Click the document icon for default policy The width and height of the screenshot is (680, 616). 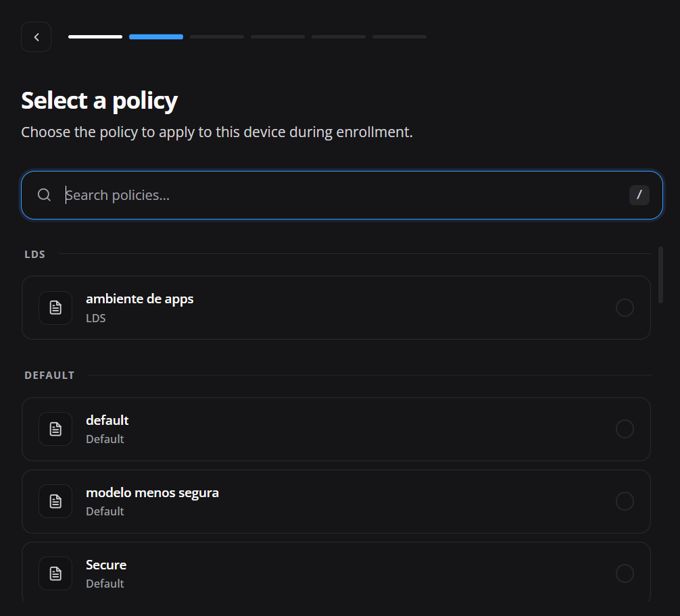[x=55, y=429]
